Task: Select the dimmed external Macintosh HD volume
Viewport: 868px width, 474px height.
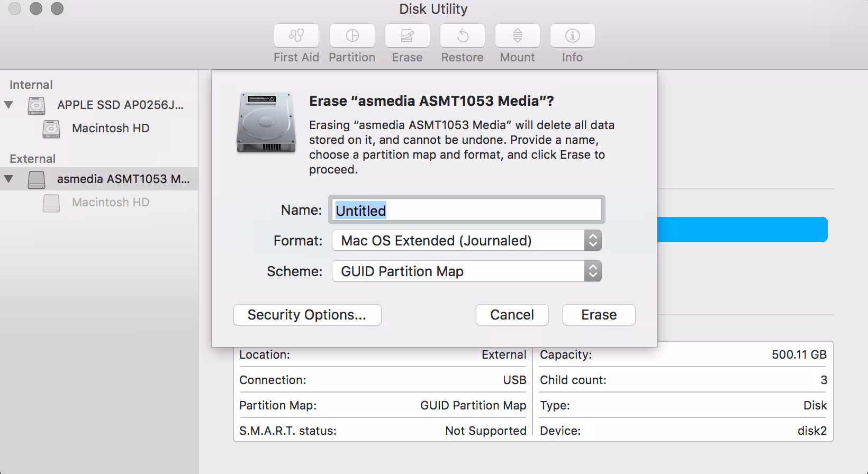Action: pos(110,203)
